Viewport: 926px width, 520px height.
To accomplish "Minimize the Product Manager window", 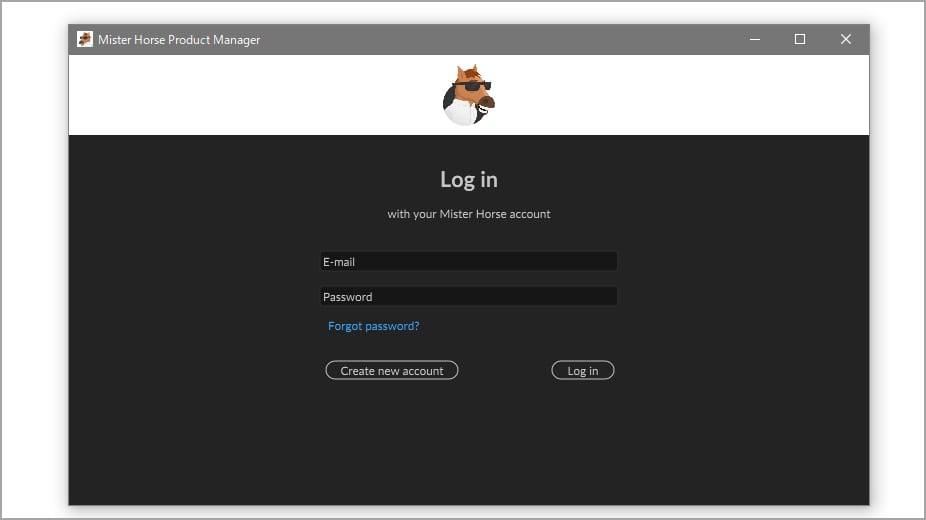I will [x=755, y=40].
